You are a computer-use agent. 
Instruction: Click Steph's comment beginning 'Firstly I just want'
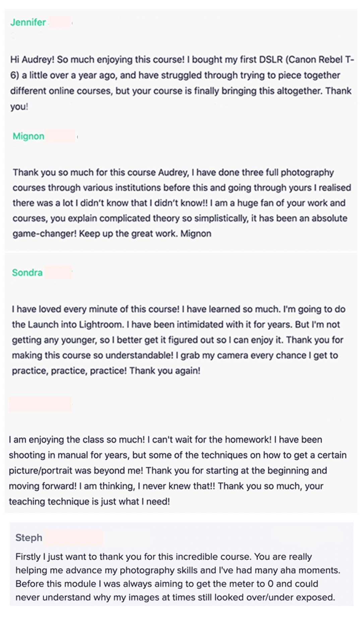click(x=178, y=577)
